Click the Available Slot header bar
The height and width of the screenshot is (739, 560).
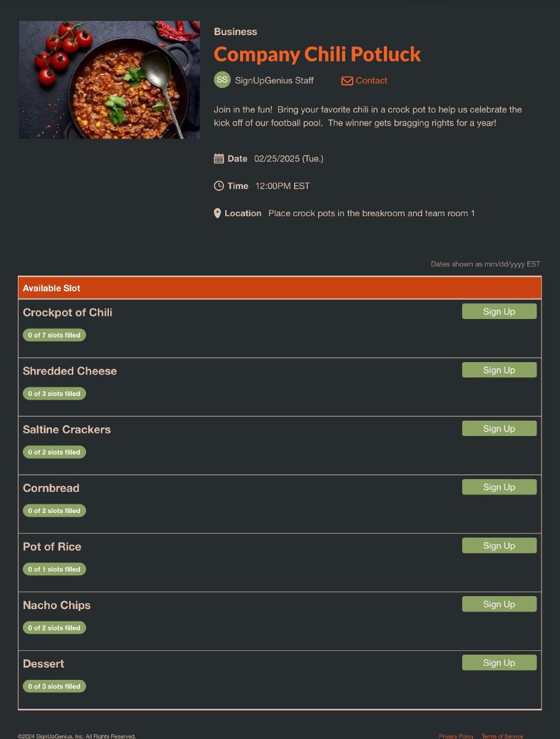tap(280, 288)
